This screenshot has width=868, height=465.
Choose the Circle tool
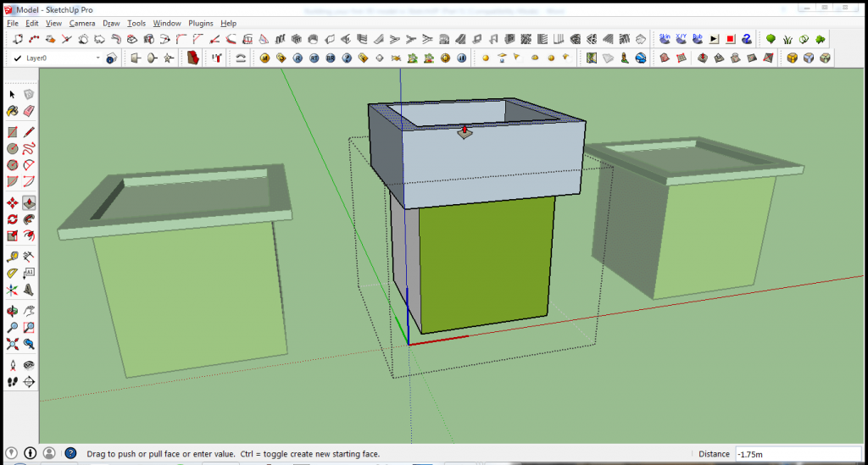pos(12,149)
